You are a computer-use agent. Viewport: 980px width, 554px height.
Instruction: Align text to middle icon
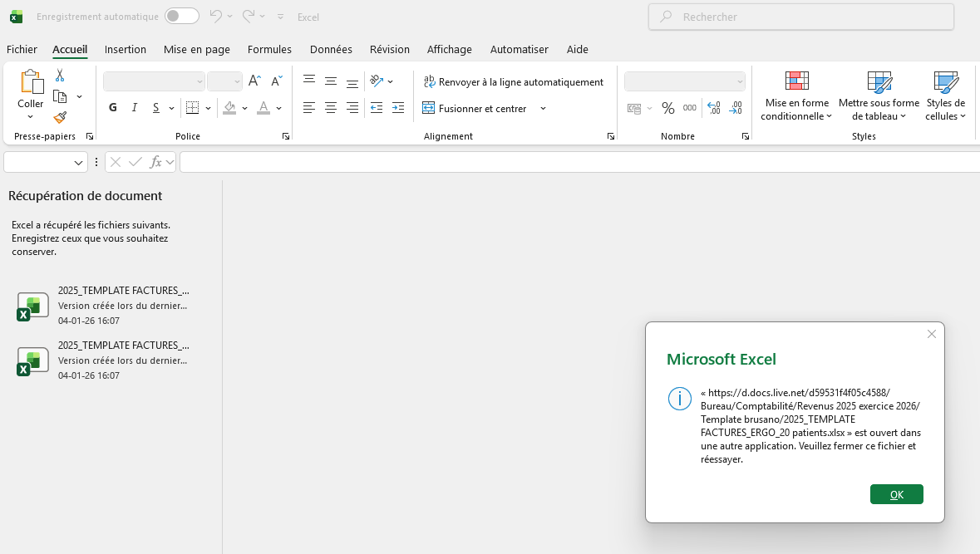331,81
